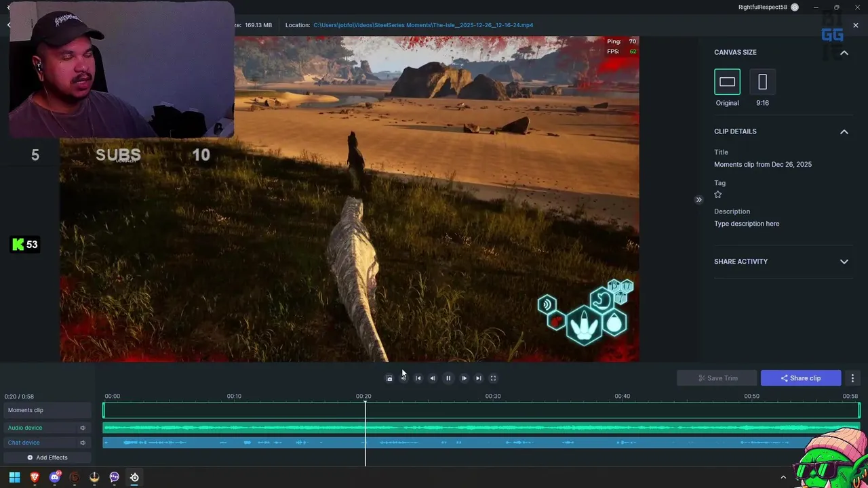Click the Chat device blue waveform
This screenshot has height=488, width=868.
tap(481, 443)
